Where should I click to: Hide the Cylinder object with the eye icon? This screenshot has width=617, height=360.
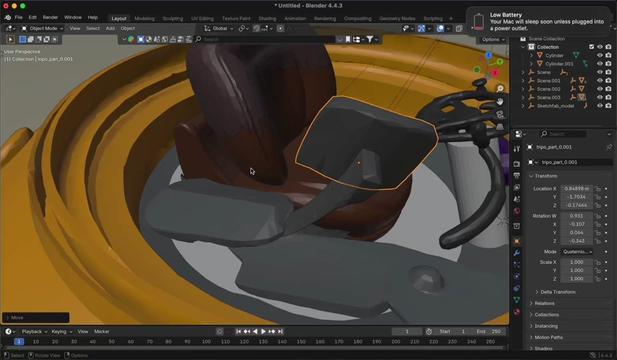tap(600, 55)
